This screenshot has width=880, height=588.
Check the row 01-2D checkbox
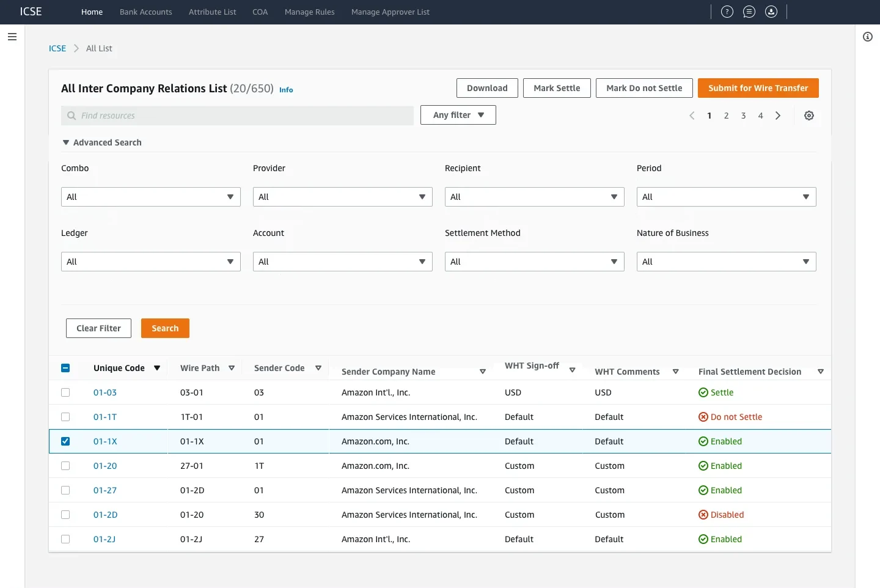pos(65,515)
